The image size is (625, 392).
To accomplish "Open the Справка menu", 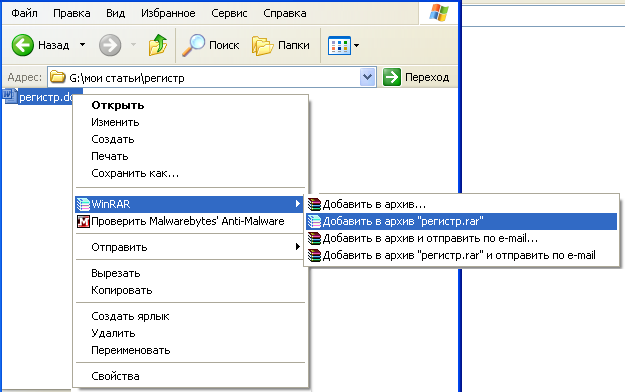I will click(x=285, y=13).
